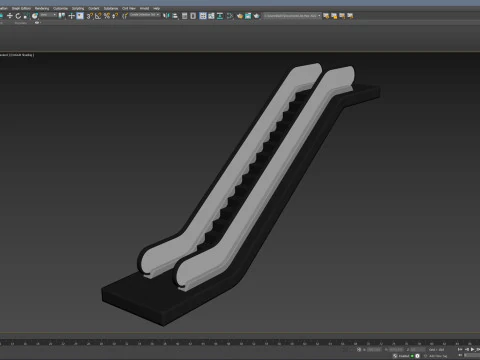Click the Y coordinate field

coord(396,349)
